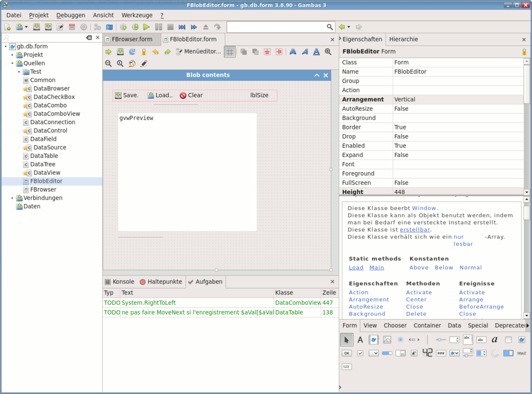This screenshot has width=532, height=394.
Task: Expand the Projekt tree node
Action: pos(12,55)
